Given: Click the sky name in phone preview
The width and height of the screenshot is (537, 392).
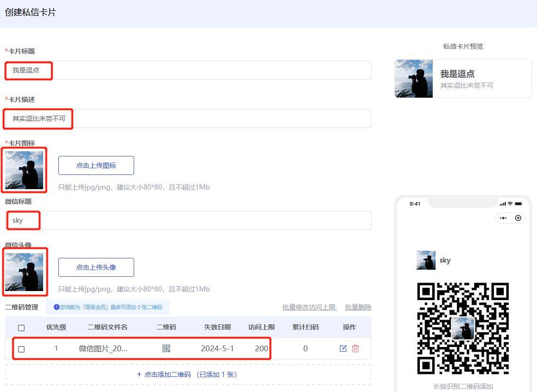Looking at the screenshot, I should point(445,260).
